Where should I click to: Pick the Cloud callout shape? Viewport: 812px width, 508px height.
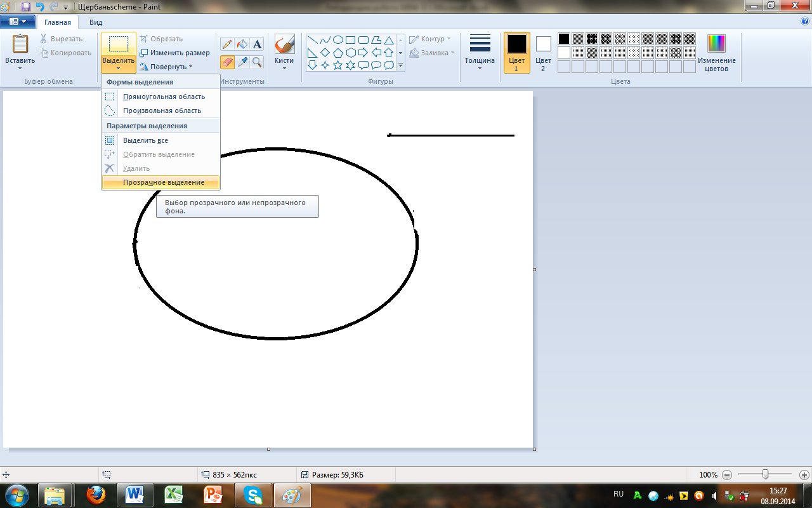pos(389,65)
